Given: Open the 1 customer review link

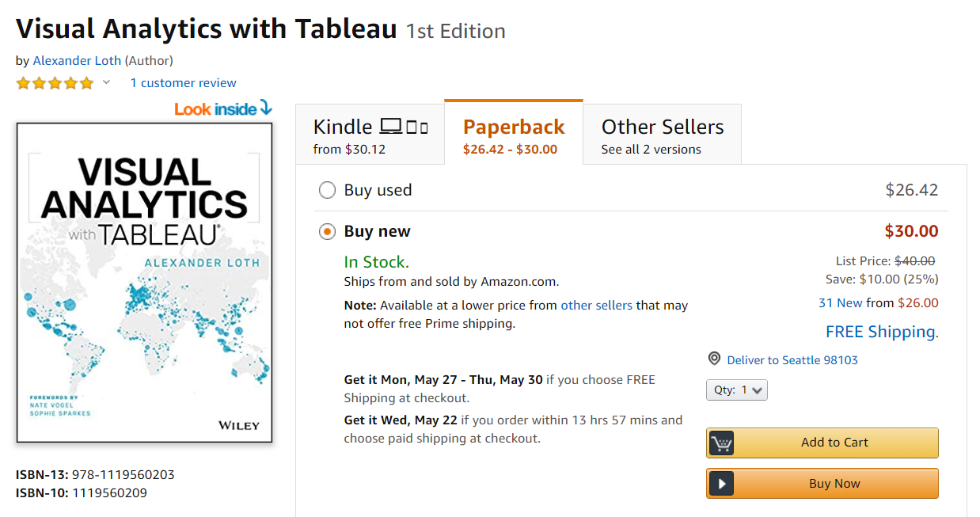Looking at the screenshot, I should click(183, 82).
